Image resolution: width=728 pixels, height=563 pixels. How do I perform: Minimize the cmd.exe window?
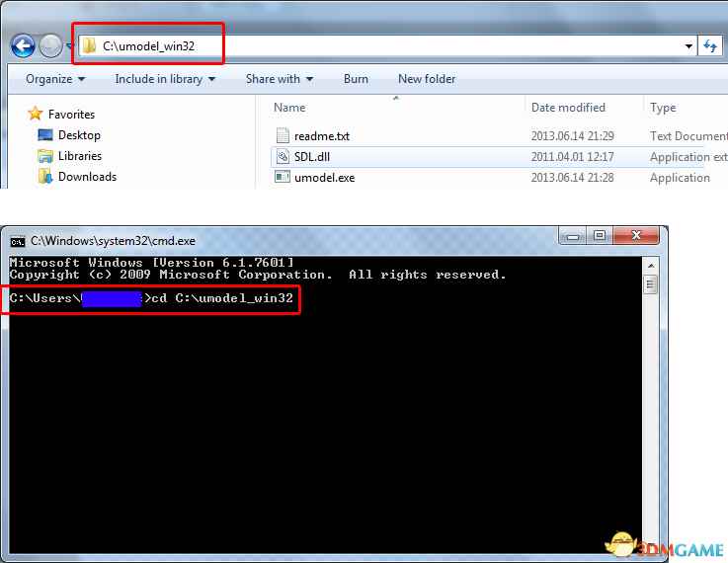click(x=573, y=236)
